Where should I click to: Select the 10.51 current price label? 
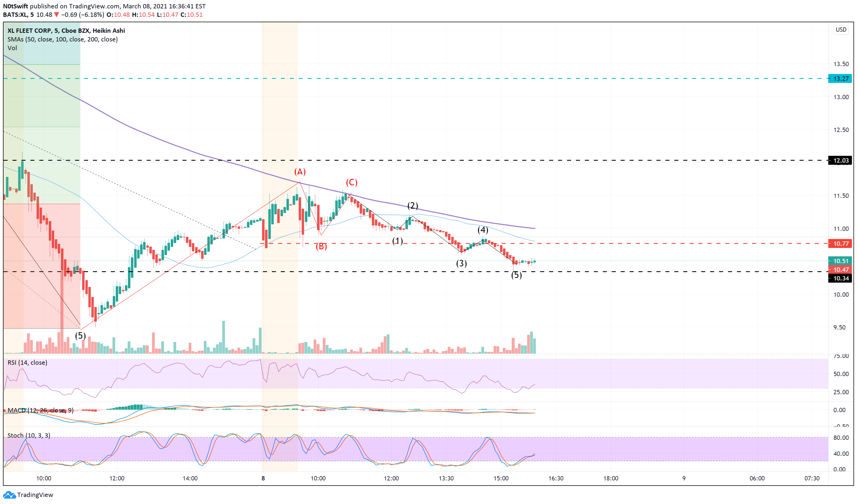coord(840,261)
